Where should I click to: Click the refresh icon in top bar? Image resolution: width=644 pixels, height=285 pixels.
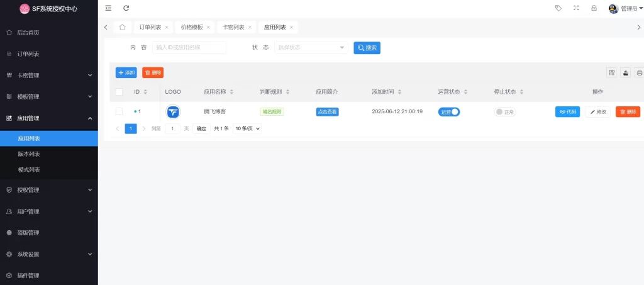[126, 8]
